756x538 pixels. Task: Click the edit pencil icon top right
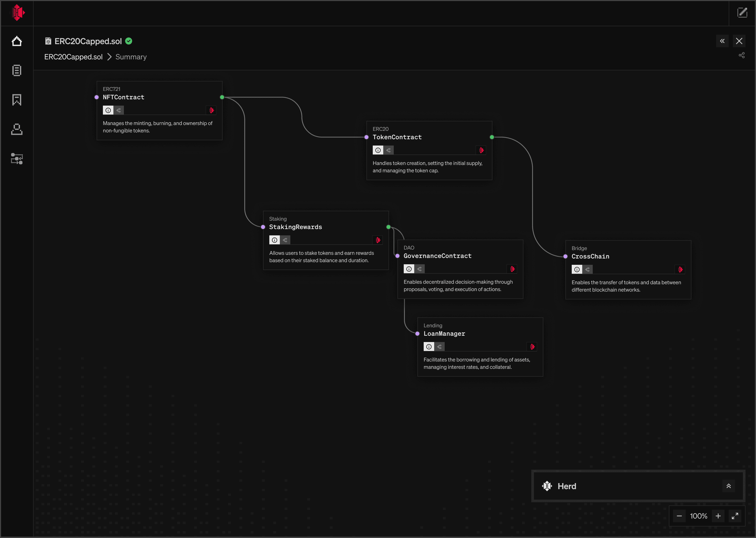742,13
